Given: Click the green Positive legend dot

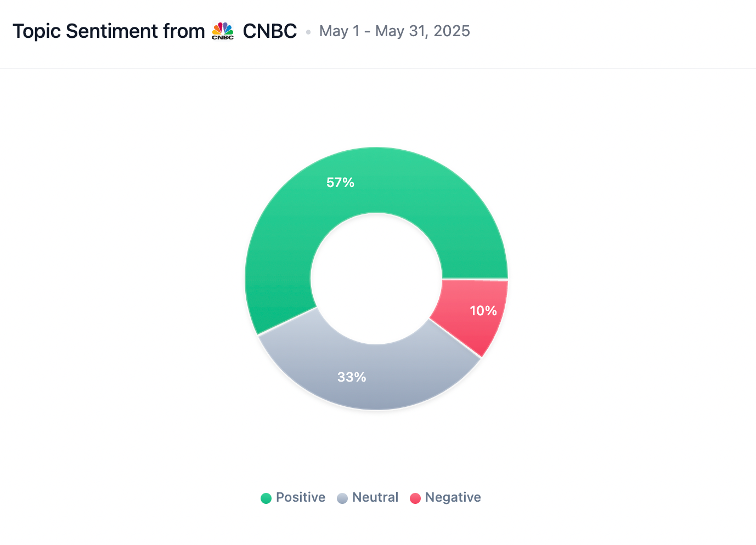Looking at the screenshot, I should [x=266, y=498].
